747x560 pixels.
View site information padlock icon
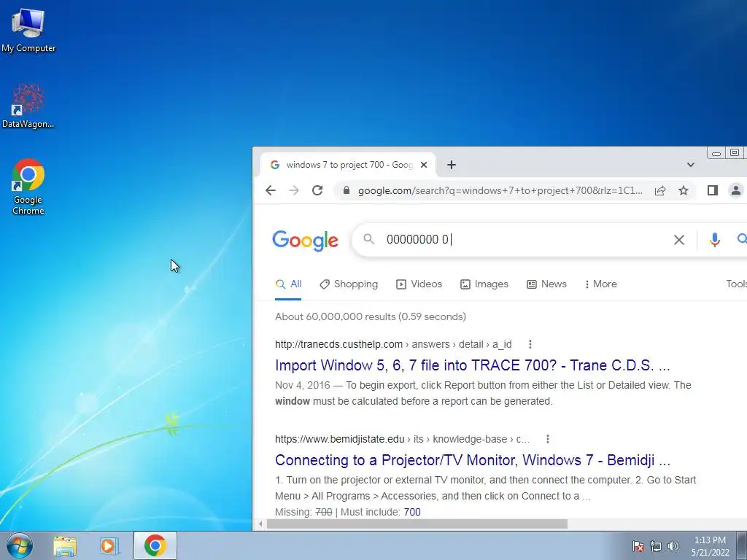pyautogui.click(x=347, y=190)
